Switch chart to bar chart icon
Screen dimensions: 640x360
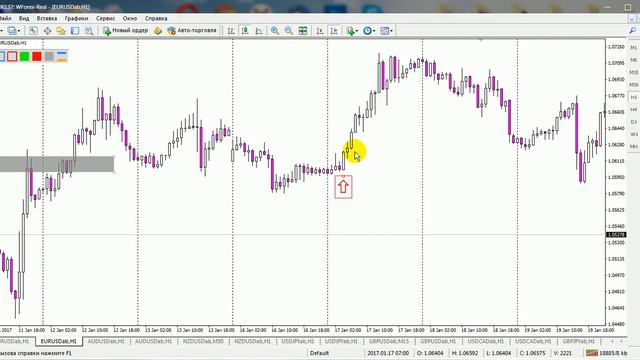point(231,31)
